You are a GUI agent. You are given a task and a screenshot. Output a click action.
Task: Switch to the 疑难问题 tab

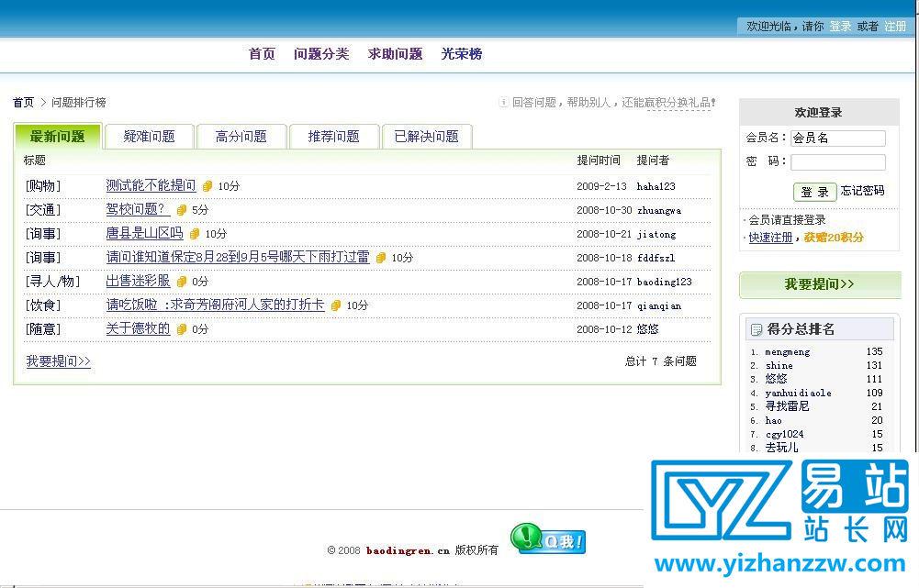[150, 137]
